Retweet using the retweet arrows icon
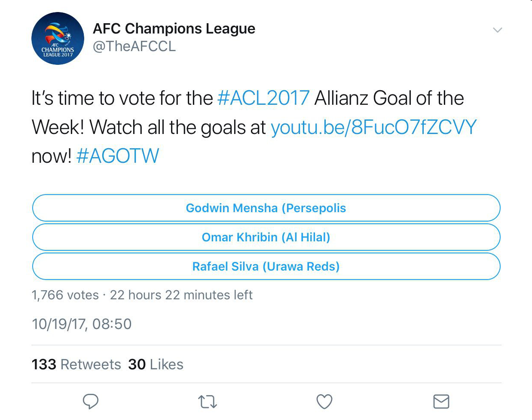Image resolution: width=532 pixels, height=420 pixels. point(208,402)
